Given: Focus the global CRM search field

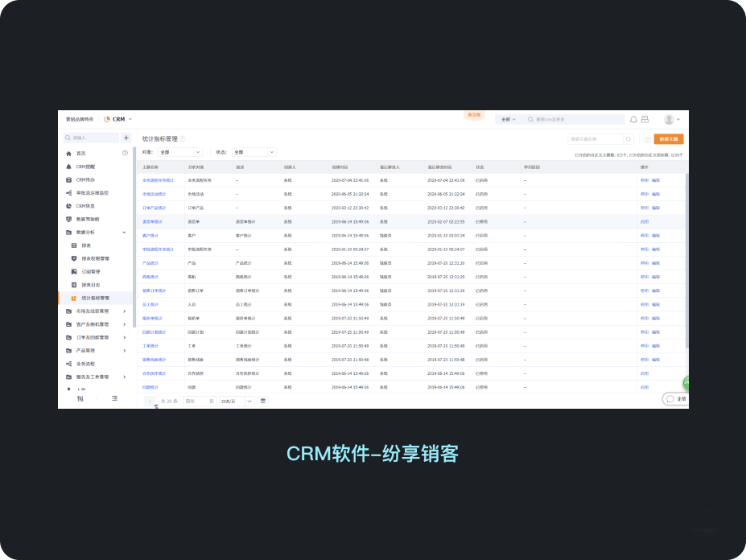Looking at the screenshot, I should (x=575, y=119).
